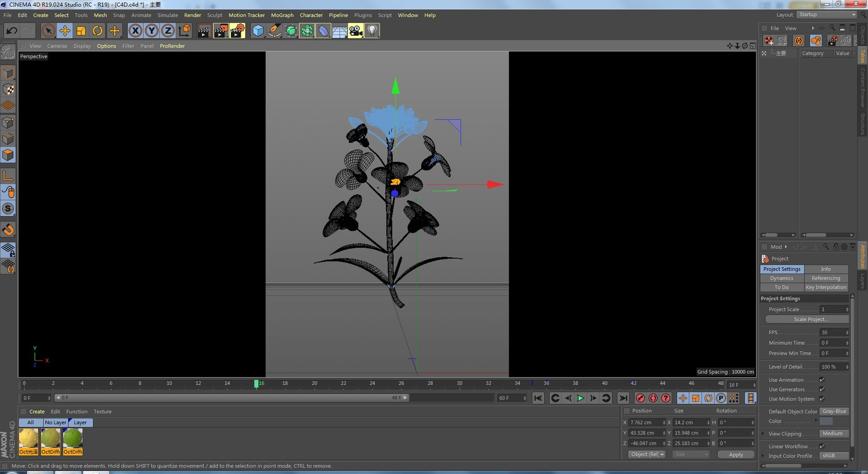This screenshot has height=474, width=868.
Task: Click the Undo arrow icon
Action: 12,31
